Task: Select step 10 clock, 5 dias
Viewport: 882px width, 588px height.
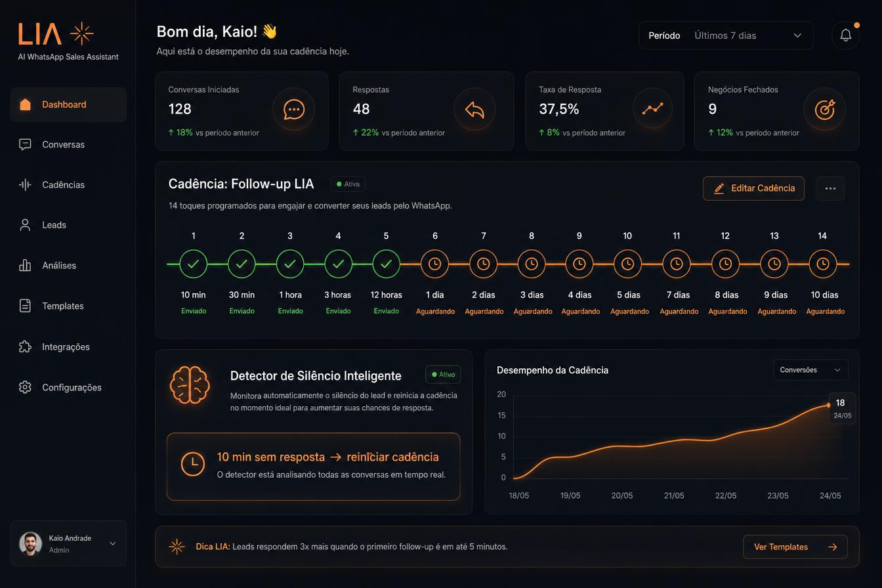Action: (627, 264)
